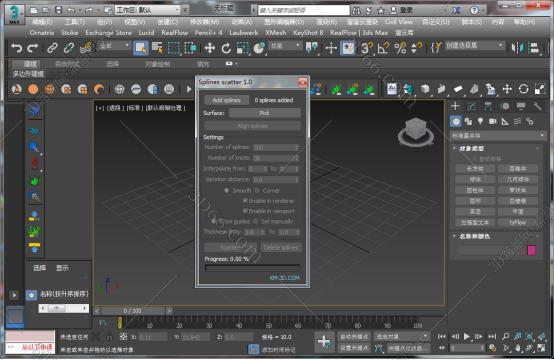Screen dimensions: 554x360
Task: Toggle Enable in renderer checkbox
Action: click(245, 201)
